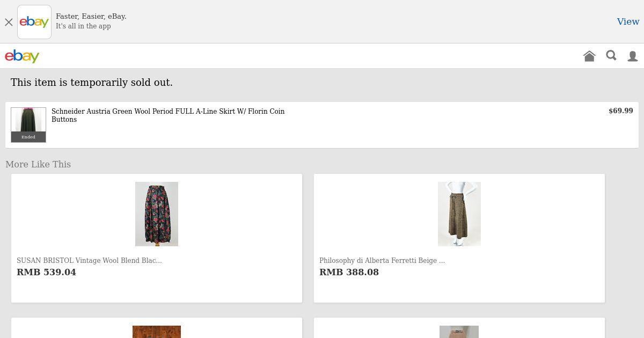Click the RMB 388.08 price

pos(349,272)
